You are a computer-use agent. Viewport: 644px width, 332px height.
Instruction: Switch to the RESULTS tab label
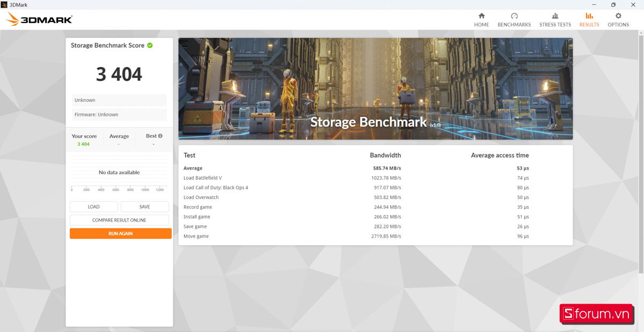tap(589, 25)
